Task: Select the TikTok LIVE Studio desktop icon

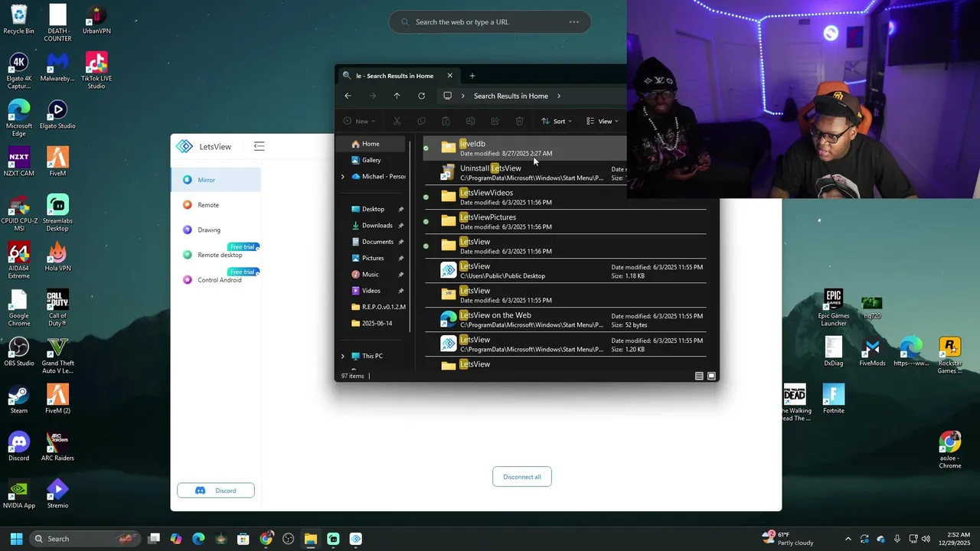Action: (96, 70)
